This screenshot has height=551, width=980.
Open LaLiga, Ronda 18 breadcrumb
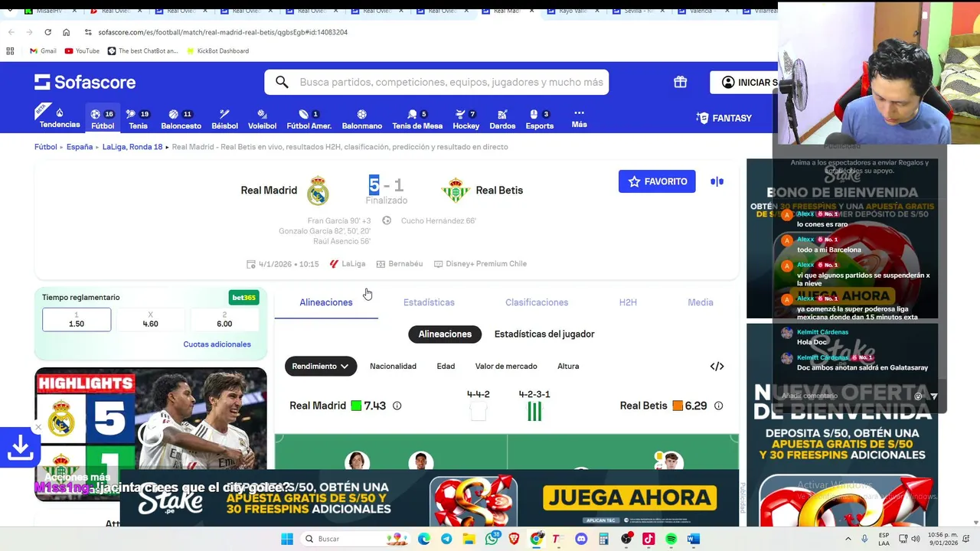[132, 147]
